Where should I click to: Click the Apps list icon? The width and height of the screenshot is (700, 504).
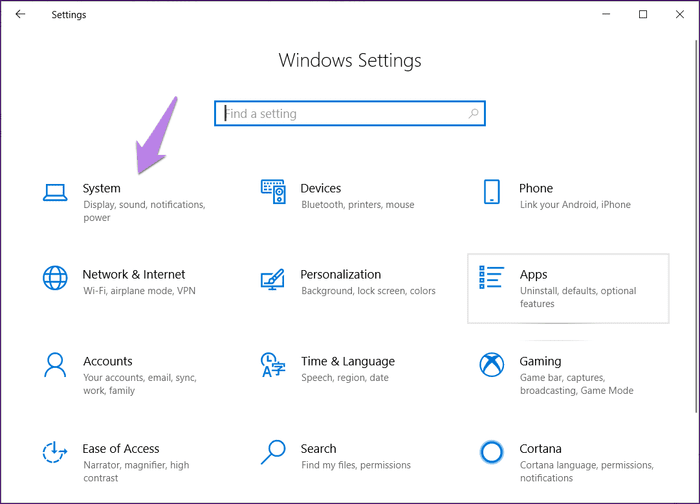pyautogui.click(x=492, y=277)
